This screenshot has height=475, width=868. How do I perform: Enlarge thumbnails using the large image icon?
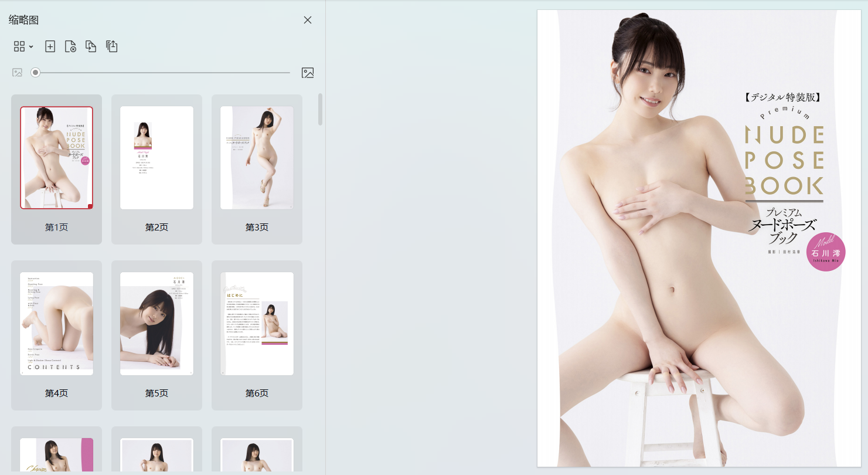[x=308, y=73]
